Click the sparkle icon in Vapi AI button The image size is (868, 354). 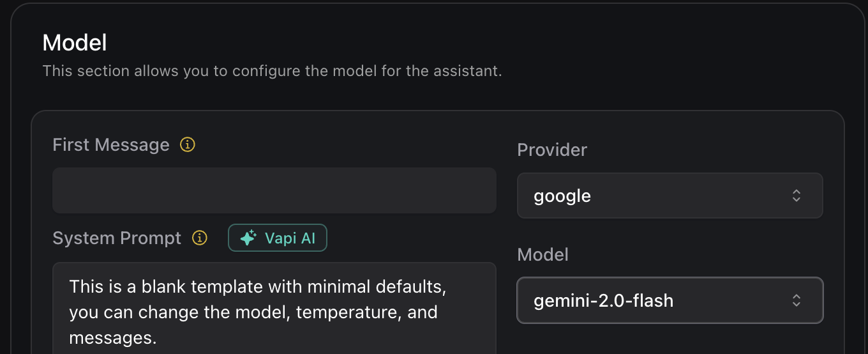tap(248, 238)
